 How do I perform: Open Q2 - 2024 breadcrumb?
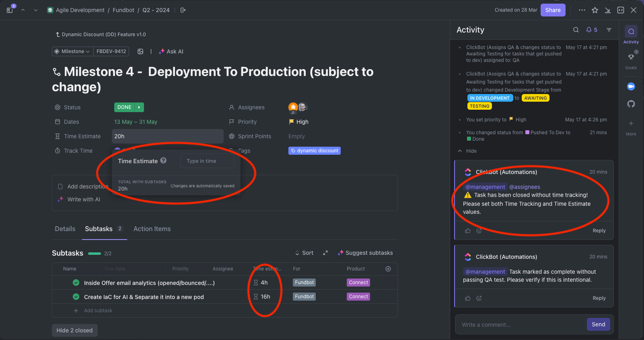(x=156, y=10)
